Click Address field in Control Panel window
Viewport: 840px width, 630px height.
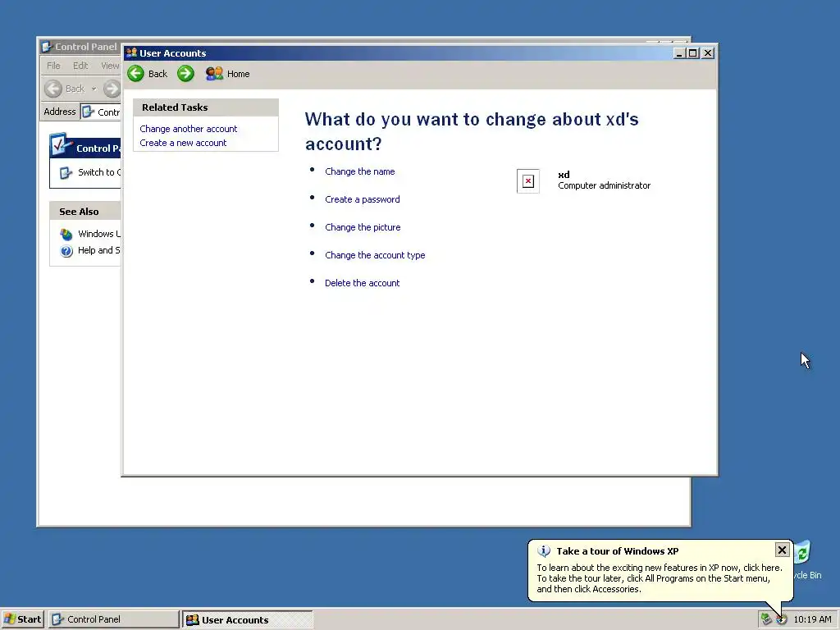(x=101, y=112)
